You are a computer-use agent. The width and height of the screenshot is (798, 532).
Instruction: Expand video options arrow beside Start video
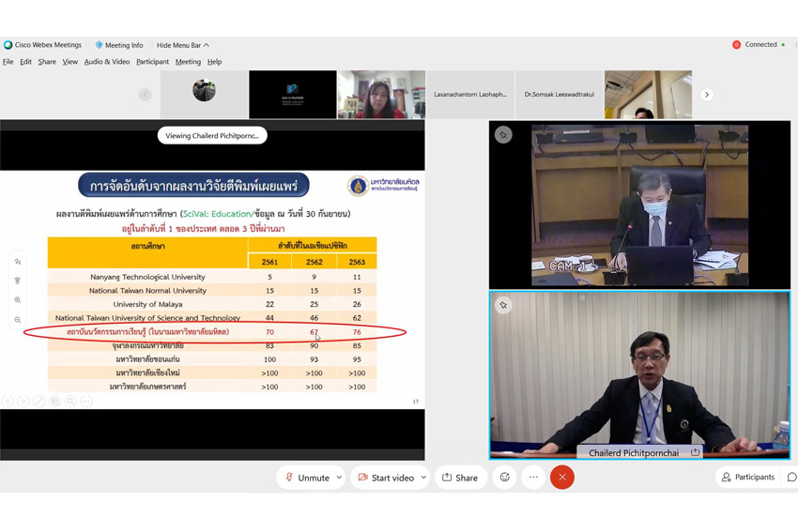point(423,477)
